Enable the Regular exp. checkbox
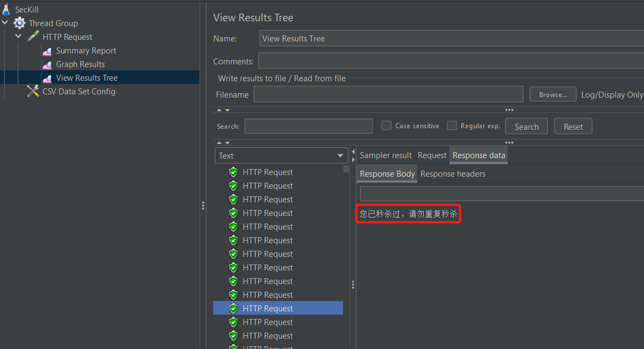Image resolution: width=644 pixels, height=349 pixels. [x=452, y=125]
